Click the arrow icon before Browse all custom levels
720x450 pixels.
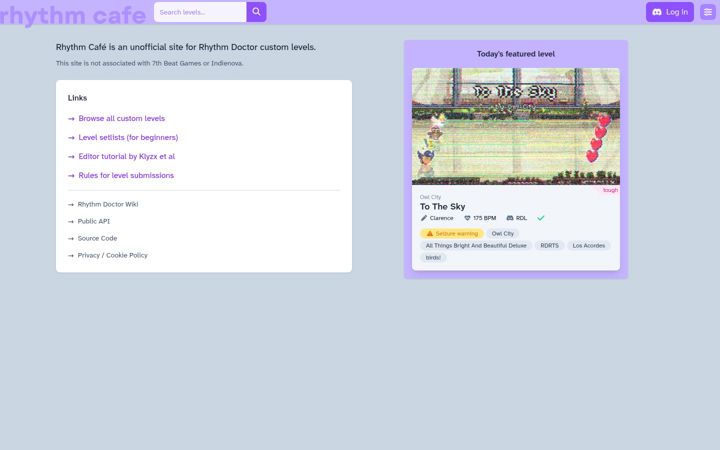tap(71, 119)
